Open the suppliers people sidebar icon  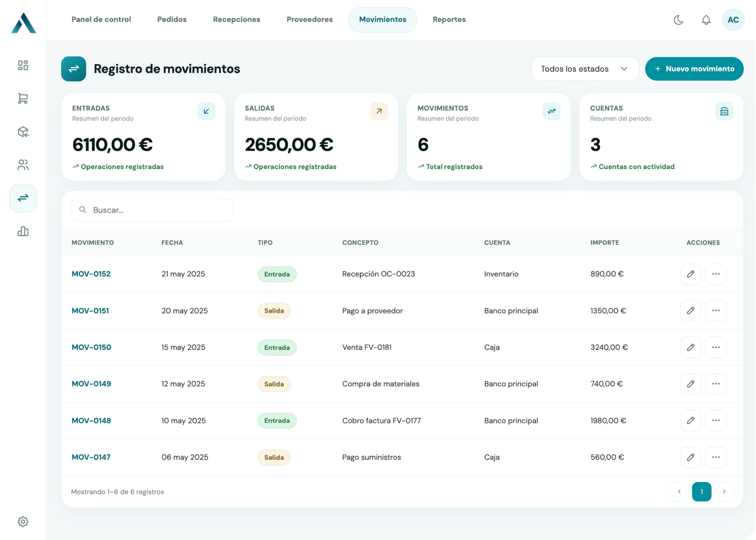point(23,165)
